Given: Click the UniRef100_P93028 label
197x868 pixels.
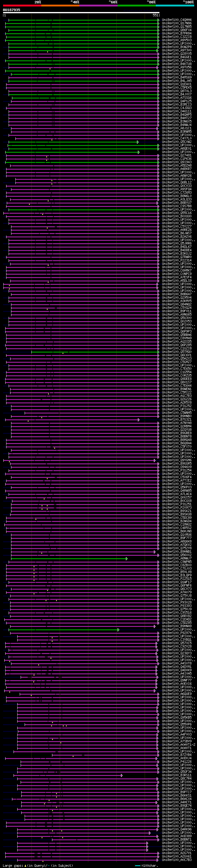Looking at the screenshot, I should point(177,603).
